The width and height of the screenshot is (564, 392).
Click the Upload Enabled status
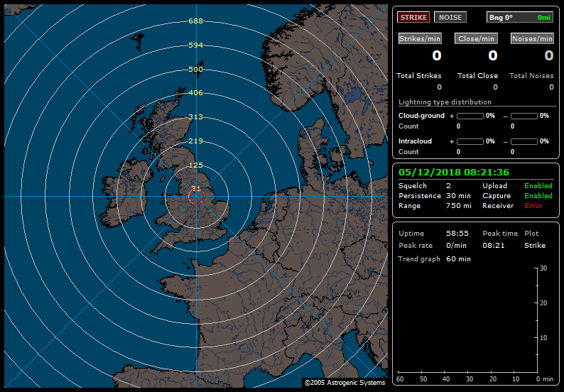point(538,185)
